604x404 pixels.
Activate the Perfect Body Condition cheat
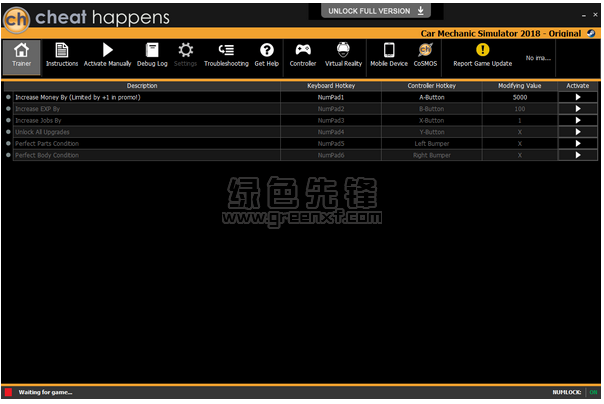tap(577, 155)
